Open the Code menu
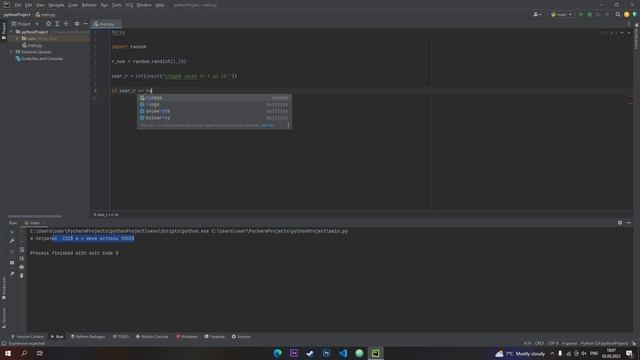This screenshot has width=640, height=360. (x=73, y=5)
